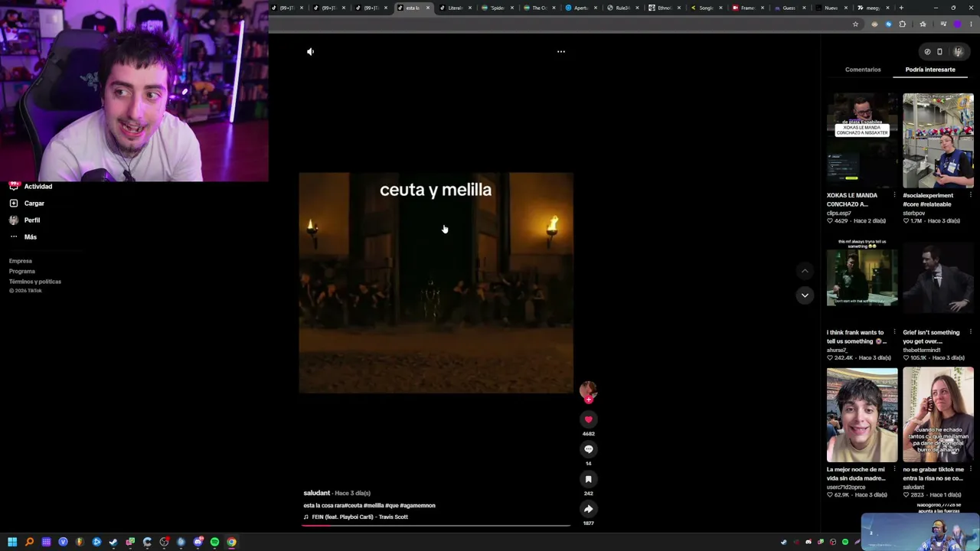Open Windows taskbar search
Viewport: 980px width, 551px height.
[x=29, y=543]
